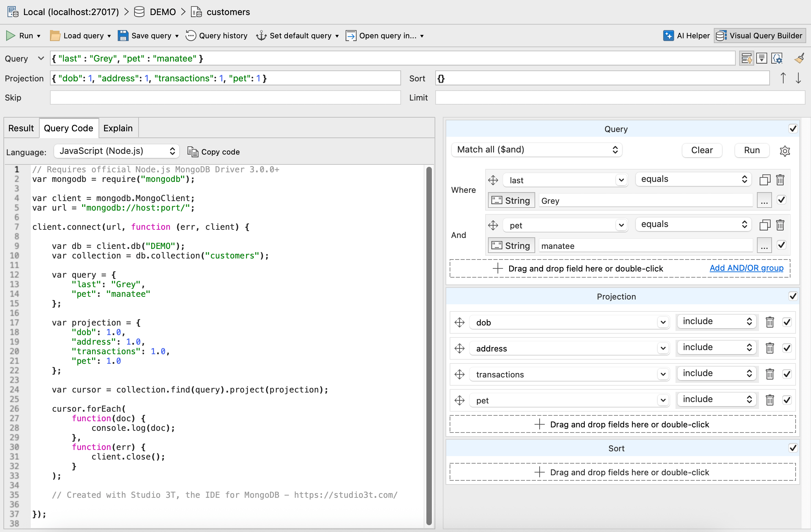811x532 pixels.
Task: Switch to the Explain tab
Action: (x=118, y=128)
